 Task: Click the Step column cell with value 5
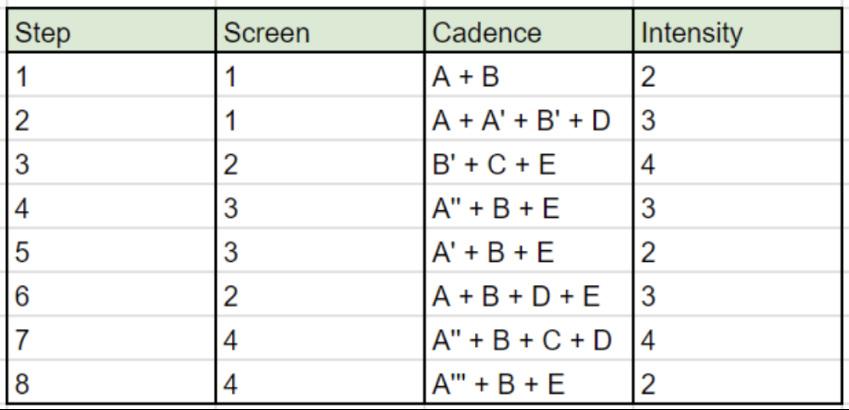[x=112, y=252]
